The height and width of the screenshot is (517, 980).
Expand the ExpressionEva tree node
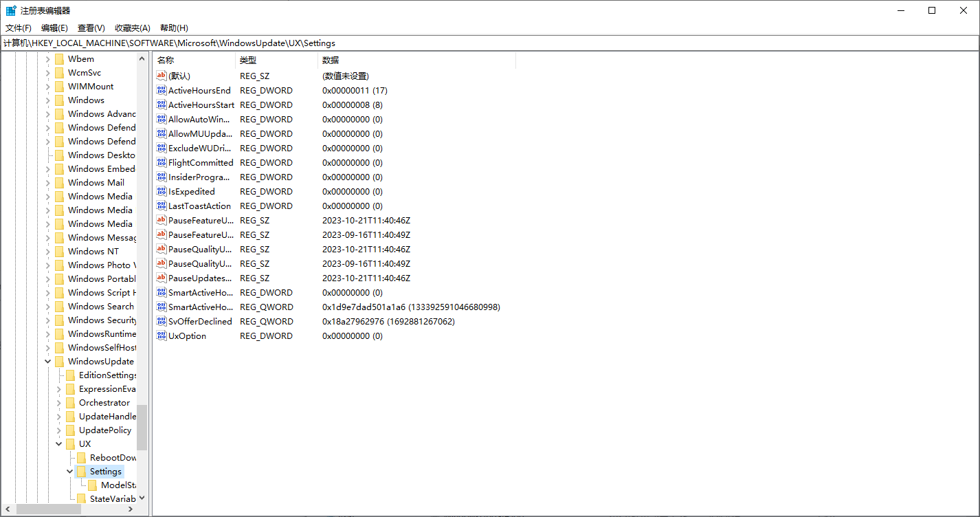click(x=59, y=388)
